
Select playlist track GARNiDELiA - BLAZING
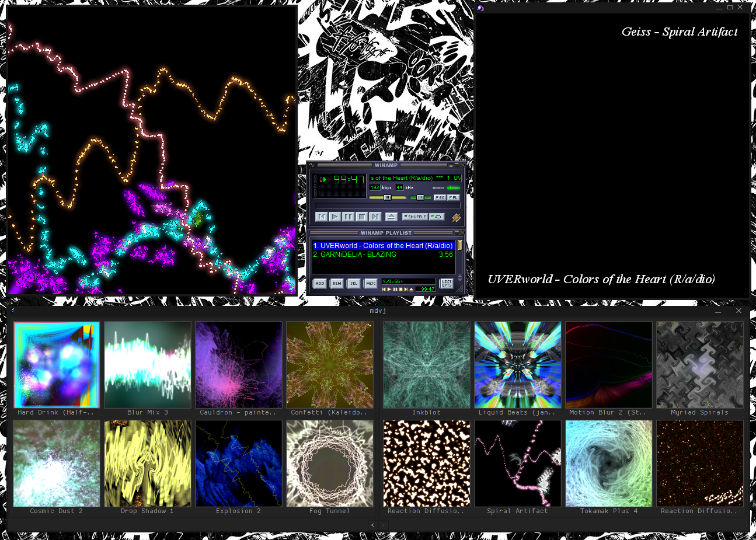click(384, 255)
